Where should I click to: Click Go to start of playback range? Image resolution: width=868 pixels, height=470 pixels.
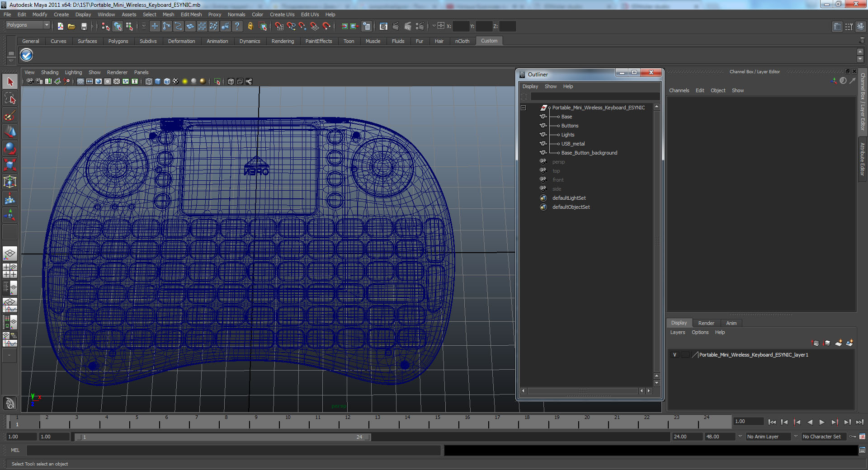(x=772, y=422)
